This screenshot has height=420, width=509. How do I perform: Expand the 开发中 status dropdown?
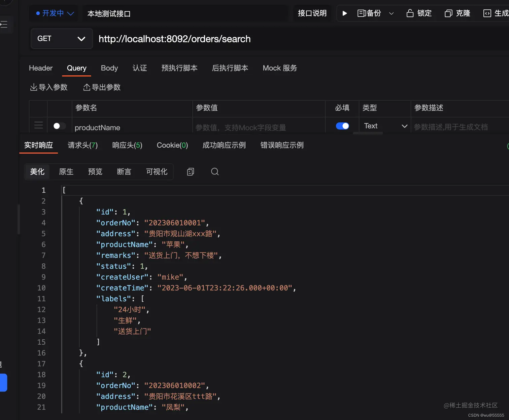[x=54, y=13]
